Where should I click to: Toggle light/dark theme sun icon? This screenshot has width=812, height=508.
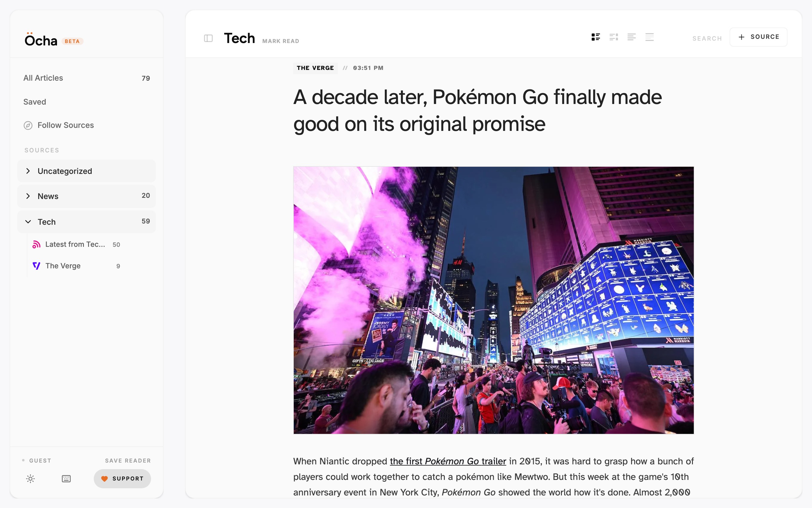point(30,479)
